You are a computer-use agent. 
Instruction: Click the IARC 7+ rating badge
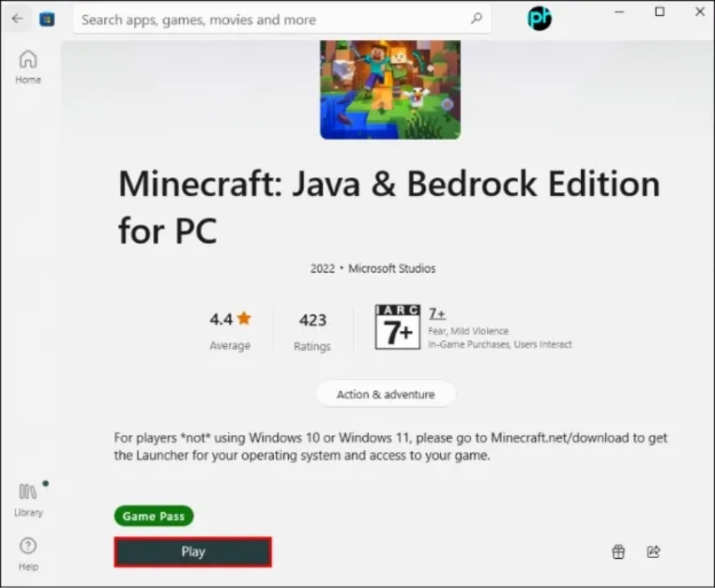397,327
